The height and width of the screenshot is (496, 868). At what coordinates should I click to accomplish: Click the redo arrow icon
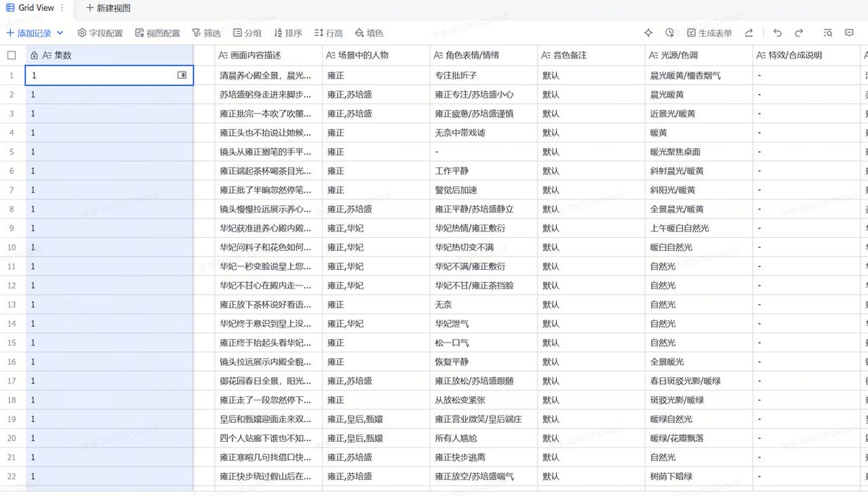(799, 33)
